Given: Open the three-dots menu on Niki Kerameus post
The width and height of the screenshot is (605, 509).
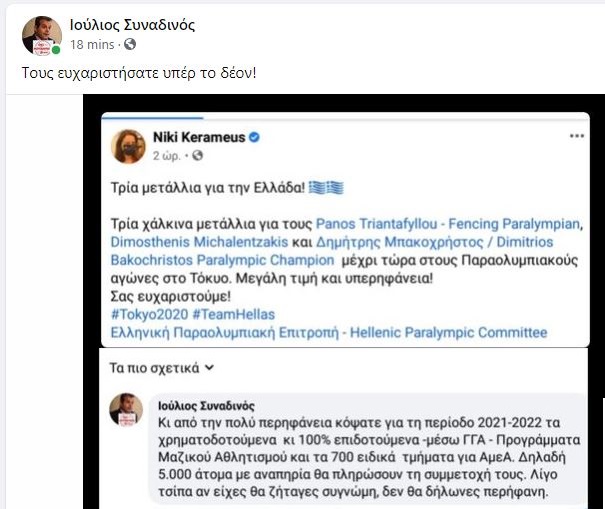Looking at the screenshot, I should pos(576,136).
